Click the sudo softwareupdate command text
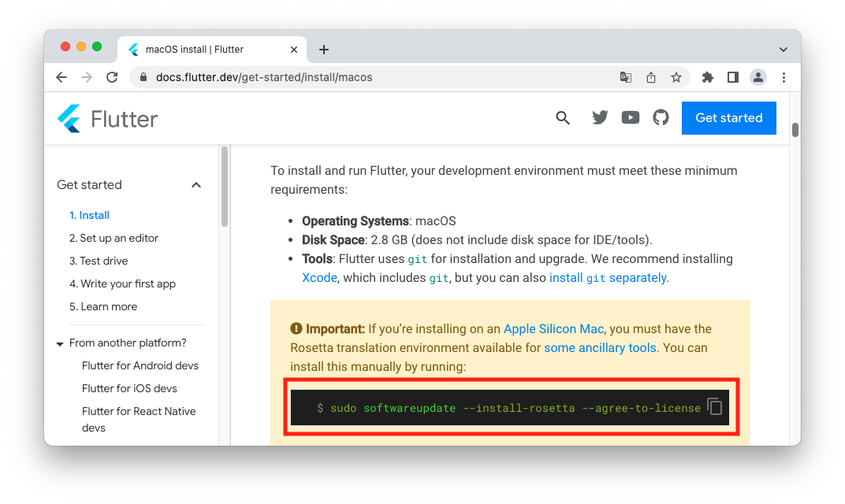 coord(516,408)
